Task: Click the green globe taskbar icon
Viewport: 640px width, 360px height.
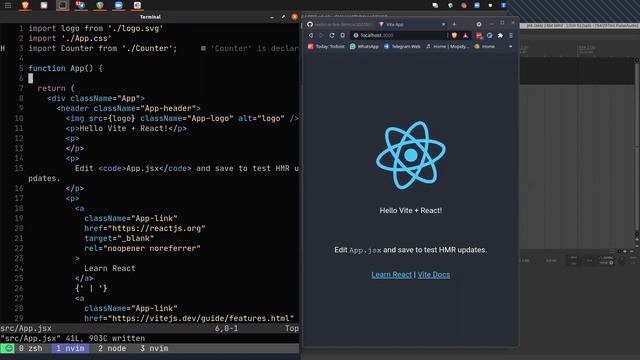Action: (x=100, y=5)
